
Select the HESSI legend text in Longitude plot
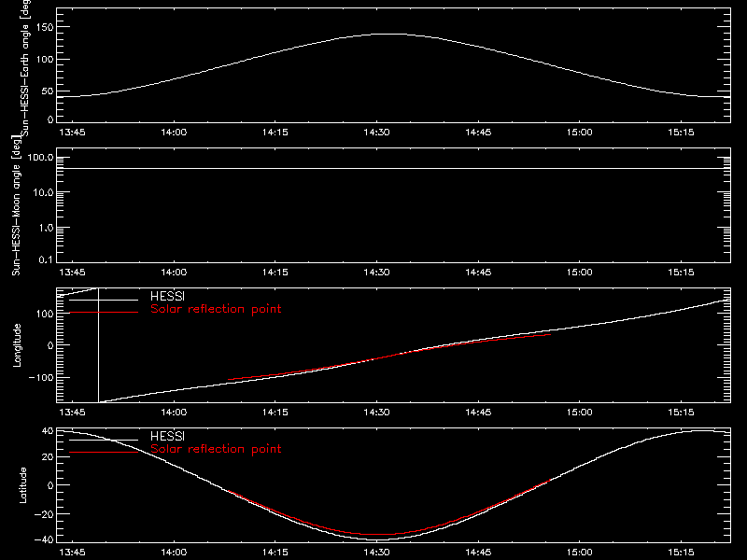tap(167, 296)
